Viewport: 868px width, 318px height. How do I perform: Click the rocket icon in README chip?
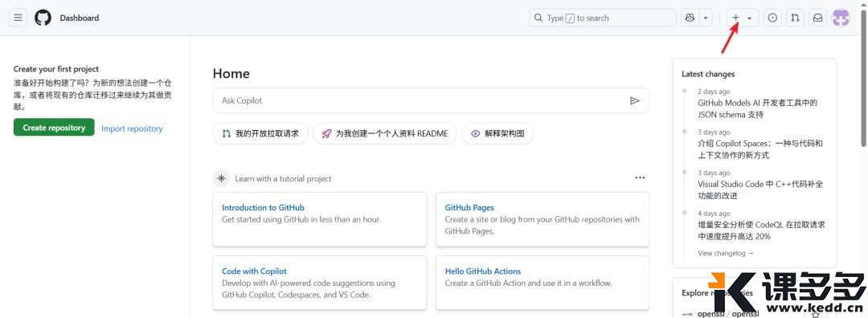326,133
